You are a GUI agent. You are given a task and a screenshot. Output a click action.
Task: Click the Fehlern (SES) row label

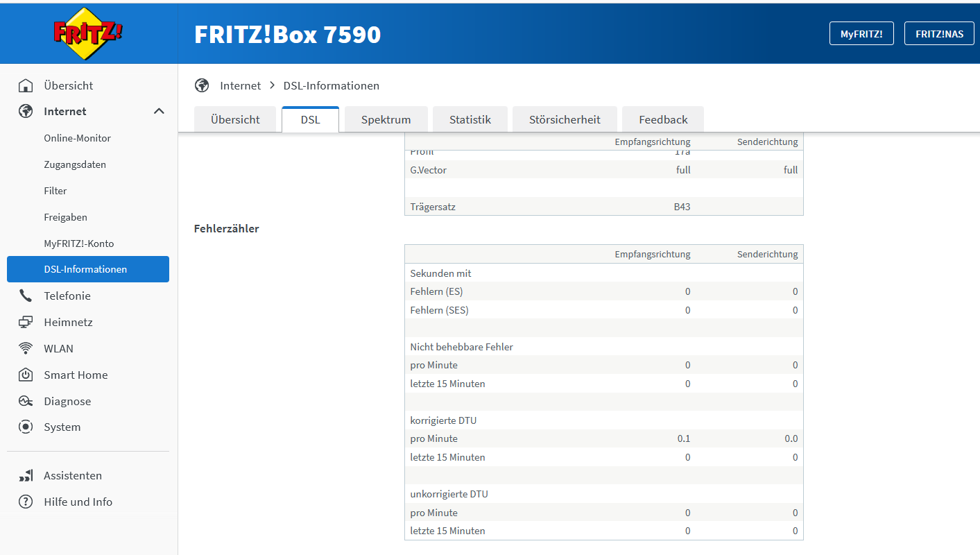click(x=439, y=310)
